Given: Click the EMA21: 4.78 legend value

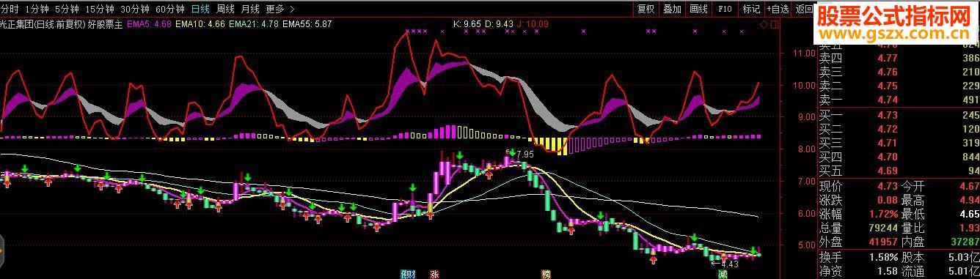Looking at the screenshot, I should [254, 24].
